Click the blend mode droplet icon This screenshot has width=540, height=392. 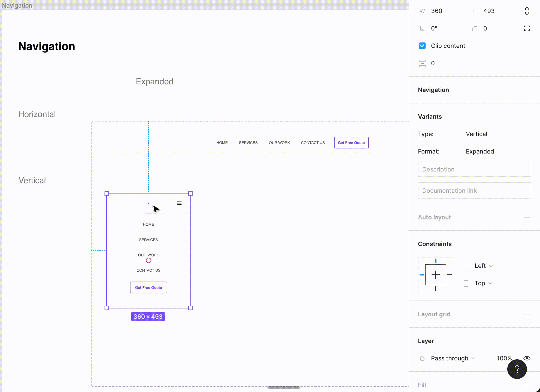422,358
